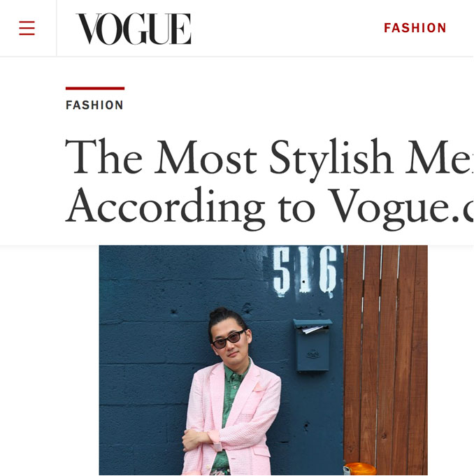Click the word "According" in the headline
Image resolution: width=474 pixels, height=476 pixels.
click(165, 207)
